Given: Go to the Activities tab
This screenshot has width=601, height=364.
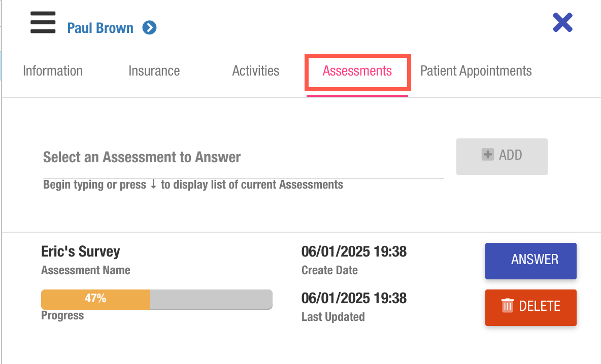Looking at the screenshot, I should point(255,71).
